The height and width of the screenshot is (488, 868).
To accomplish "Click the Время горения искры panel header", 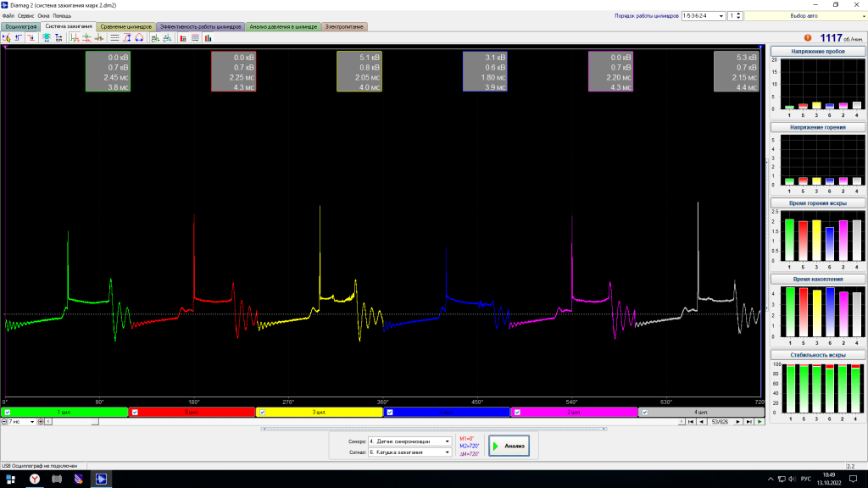I will pyautogui.click(x=818, y=203).
